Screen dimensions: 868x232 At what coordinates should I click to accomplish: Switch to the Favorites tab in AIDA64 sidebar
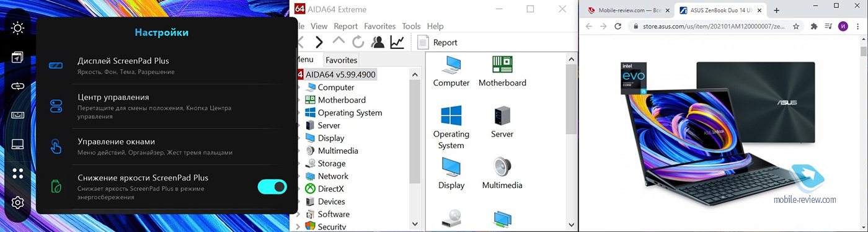click(x=341, y=60)
